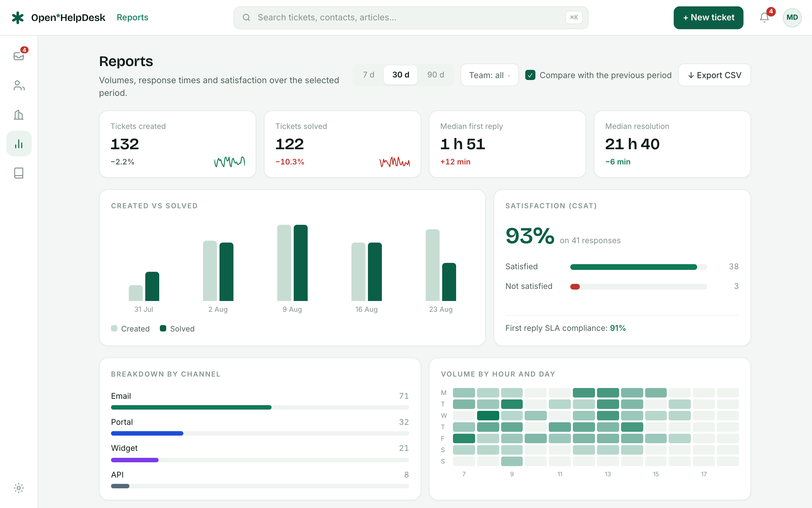
Task: Click the Portal count 32
Action: pos(404,422)
